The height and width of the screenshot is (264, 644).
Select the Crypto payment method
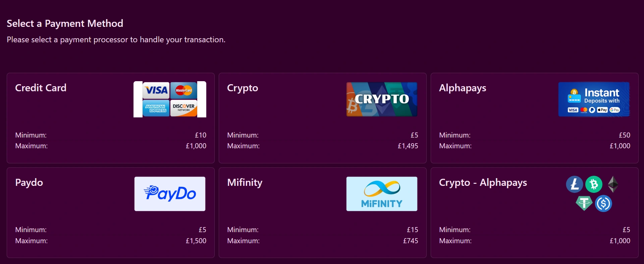(322, 118)
